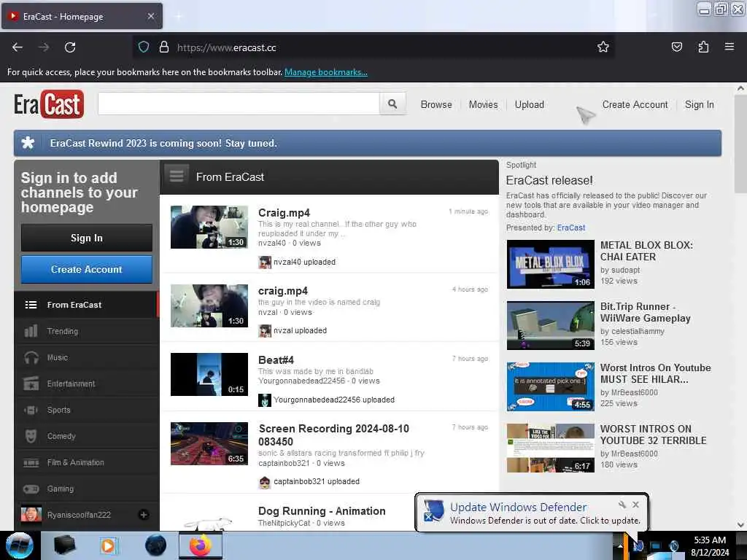Screen dimensions: 747x560
Task: Click the captainbob321 uploader avatar
Action: [x=264, y=482]
